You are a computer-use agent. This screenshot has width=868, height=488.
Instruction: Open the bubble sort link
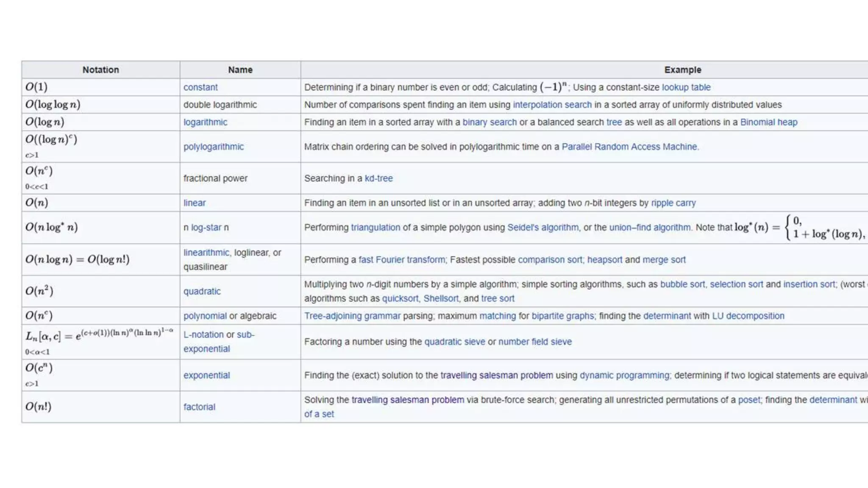click(x=682, y=284)
